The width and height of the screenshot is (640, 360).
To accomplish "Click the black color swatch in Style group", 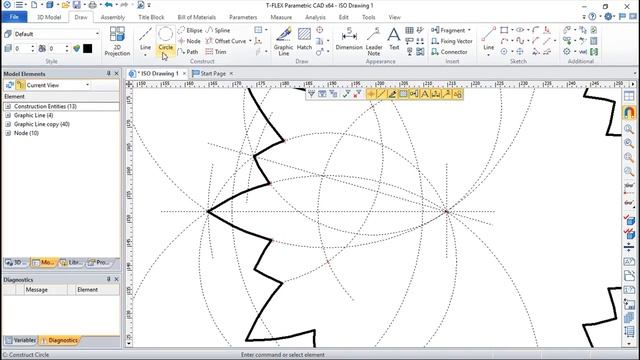I will click(x=87, y=49).
